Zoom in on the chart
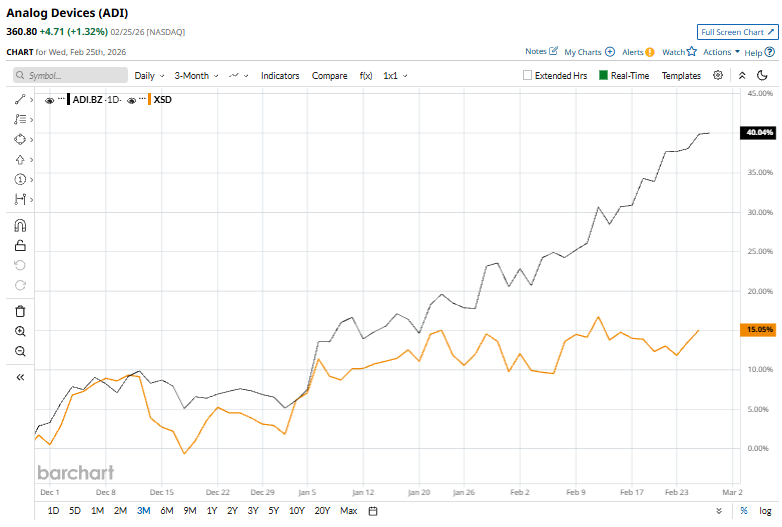This screenshot has height=527, width=782. pyautogui.click(x=20, y=331)
